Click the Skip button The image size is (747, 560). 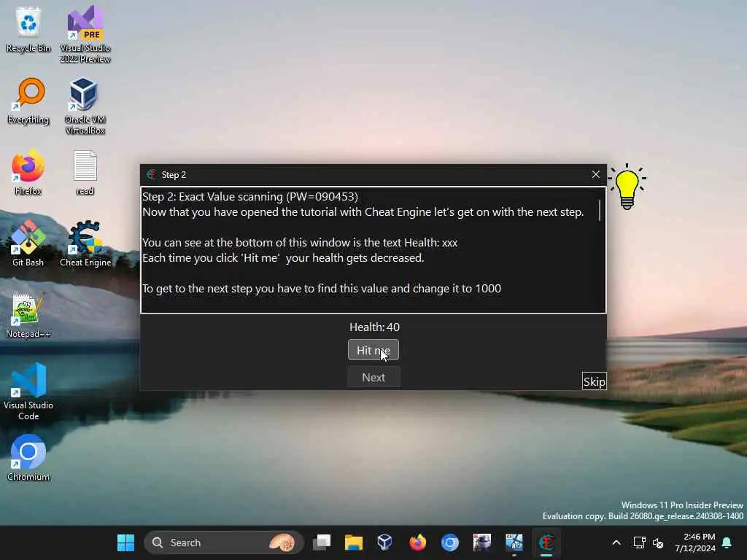pos(594,381)
